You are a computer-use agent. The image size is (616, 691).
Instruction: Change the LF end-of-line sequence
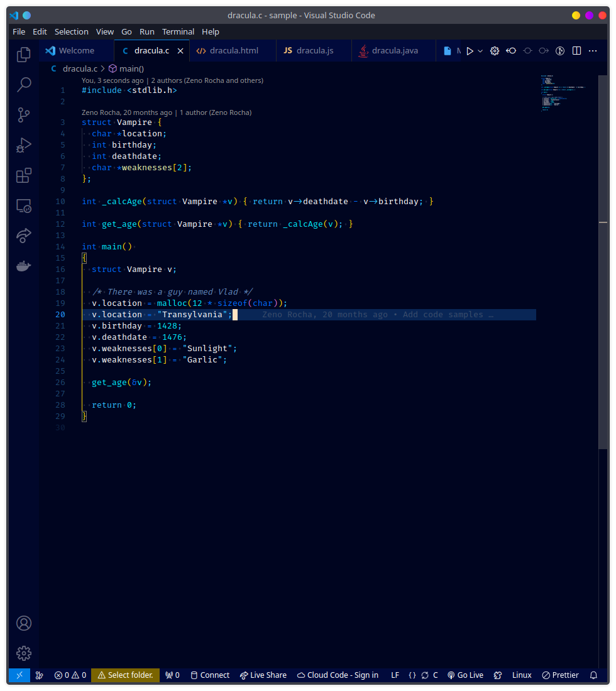pyautogui.click(x=395, y=675)
